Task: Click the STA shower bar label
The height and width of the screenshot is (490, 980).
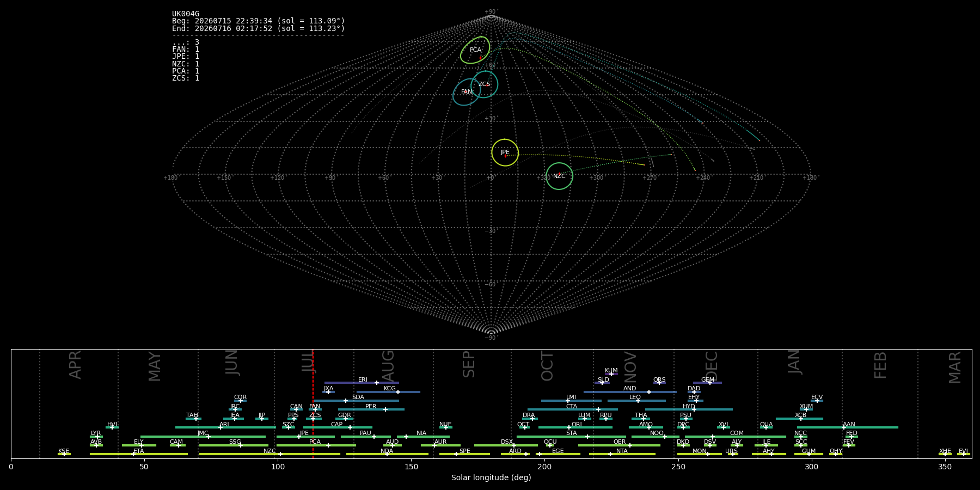Action: pos(572,433)
